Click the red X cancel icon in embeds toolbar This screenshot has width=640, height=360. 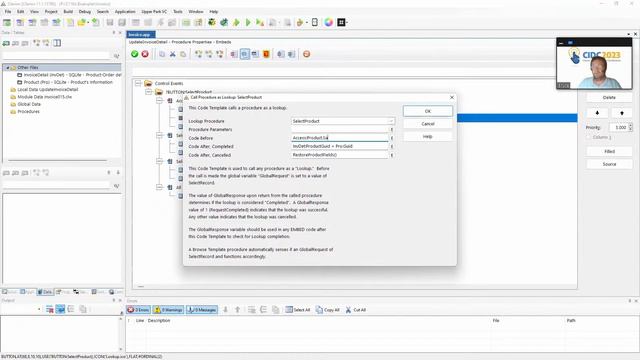[x=145, y=54]
